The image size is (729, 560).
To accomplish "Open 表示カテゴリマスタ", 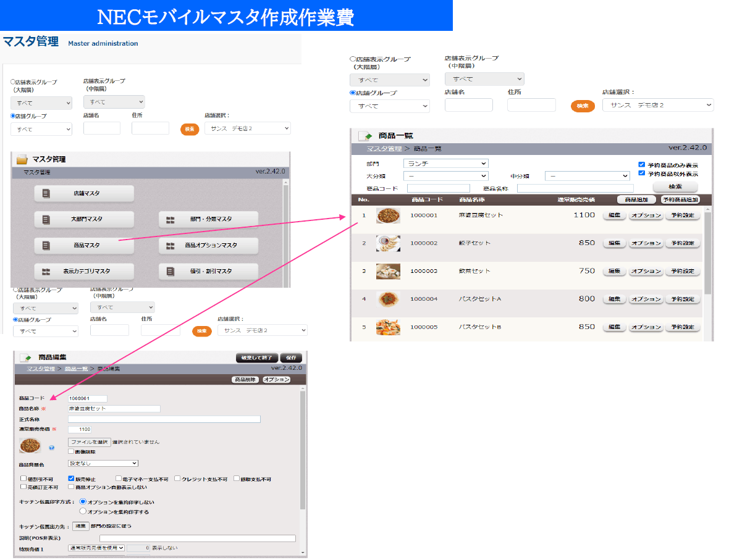I will point(83,271).
